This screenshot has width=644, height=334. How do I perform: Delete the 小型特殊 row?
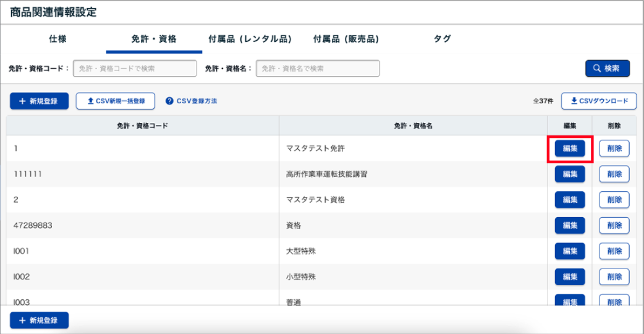(614, 276)
